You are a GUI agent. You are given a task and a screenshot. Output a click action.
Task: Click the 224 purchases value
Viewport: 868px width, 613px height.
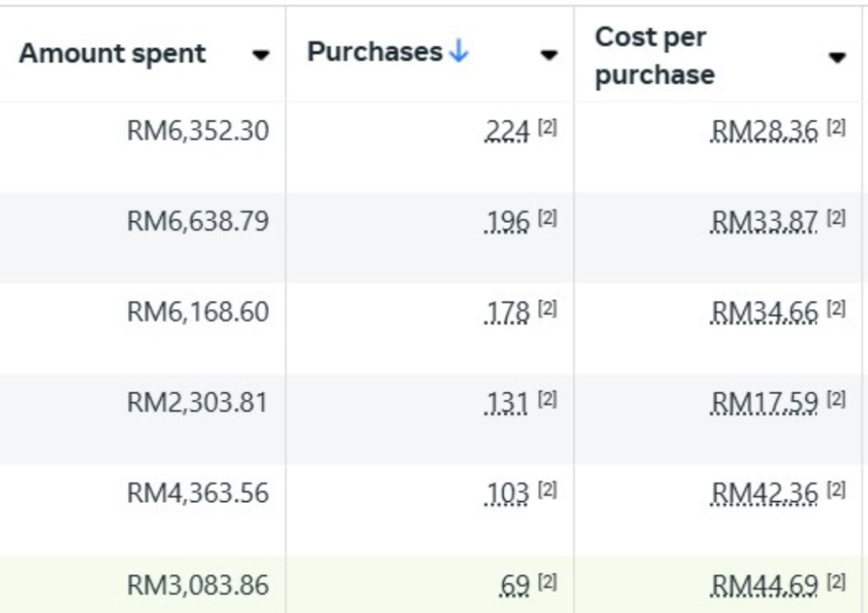point(507,131)
